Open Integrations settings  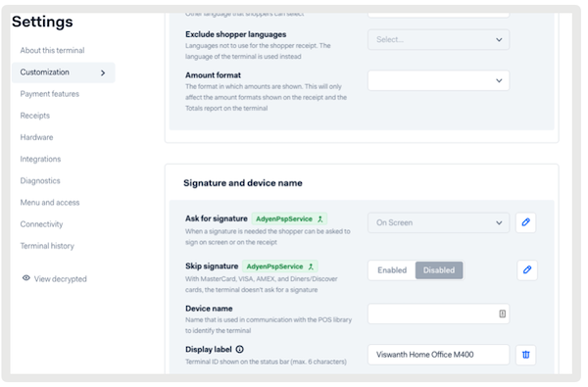(40, 159)
